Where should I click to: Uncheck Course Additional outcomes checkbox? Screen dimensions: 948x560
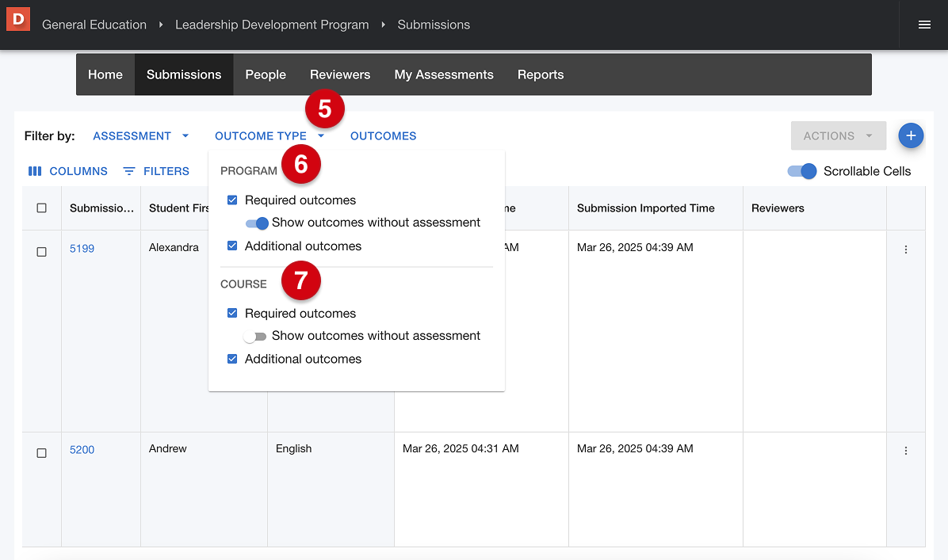[232, 359]
